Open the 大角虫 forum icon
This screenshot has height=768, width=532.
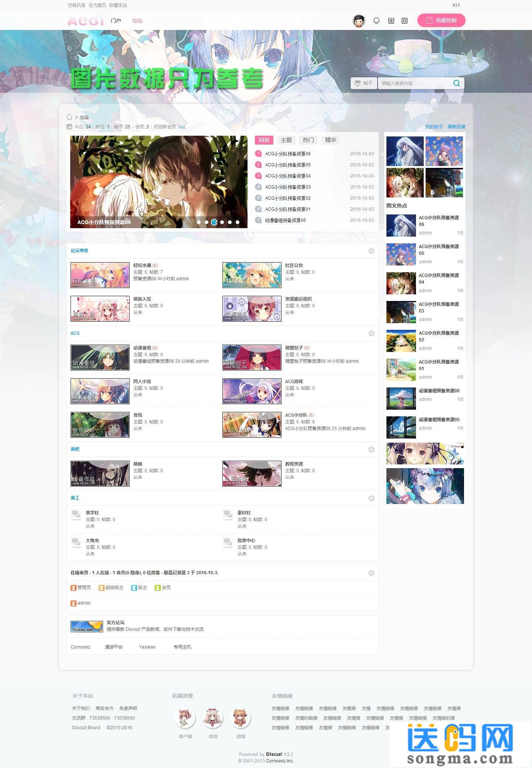(x=76, y=542)
